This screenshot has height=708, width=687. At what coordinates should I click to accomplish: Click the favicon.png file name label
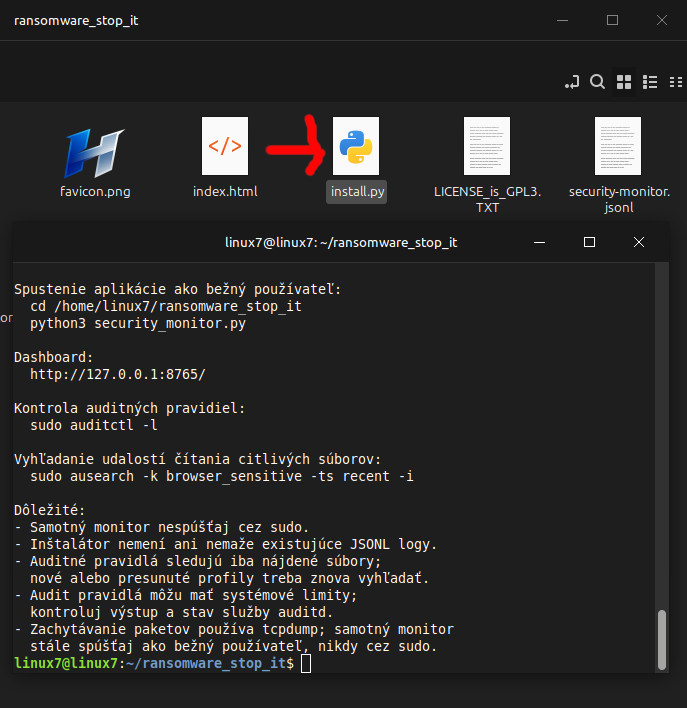click(x=95, y=191)
